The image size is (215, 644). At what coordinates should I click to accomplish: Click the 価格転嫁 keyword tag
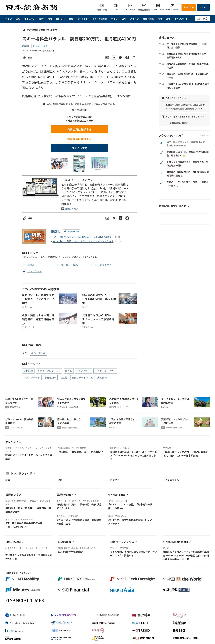point(28,371)
